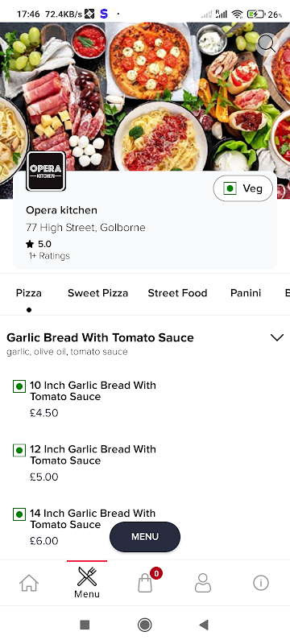The height and width of the screenshot is (644, 290).
Task: Collapse Garlic Bread With Tomato Sauce section
Action: point(277,337)
